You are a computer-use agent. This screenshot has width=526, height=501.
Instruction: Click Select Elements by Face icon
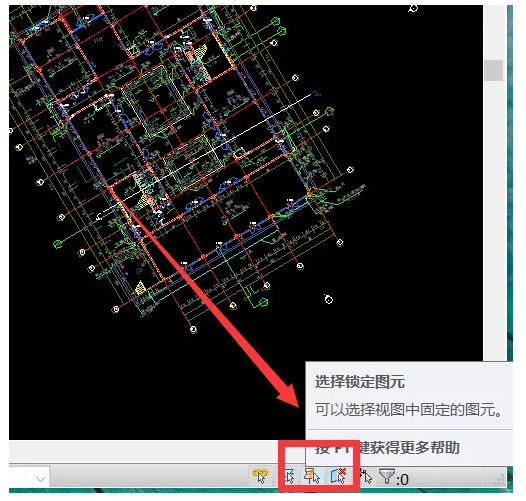(338, 476)
